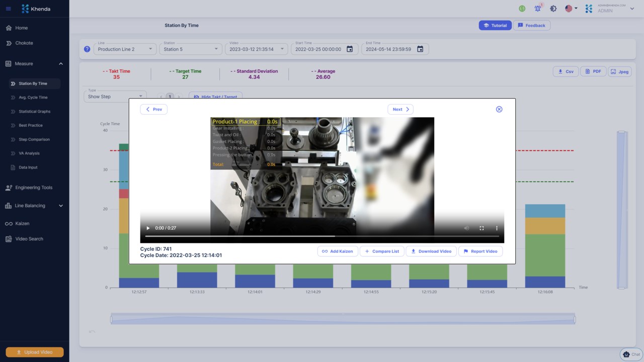
Task: Open video more options menu
Action: pos(497,228)
